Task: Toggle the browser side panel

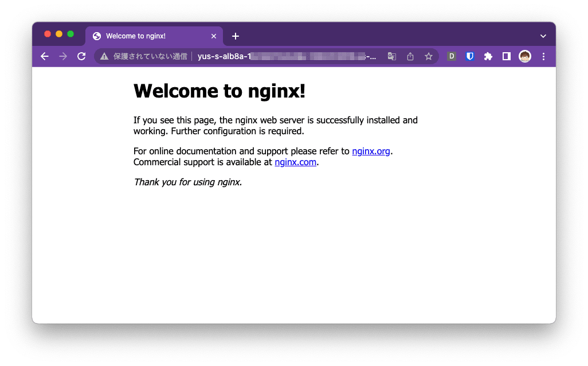Action: click(x=507, y=56)
